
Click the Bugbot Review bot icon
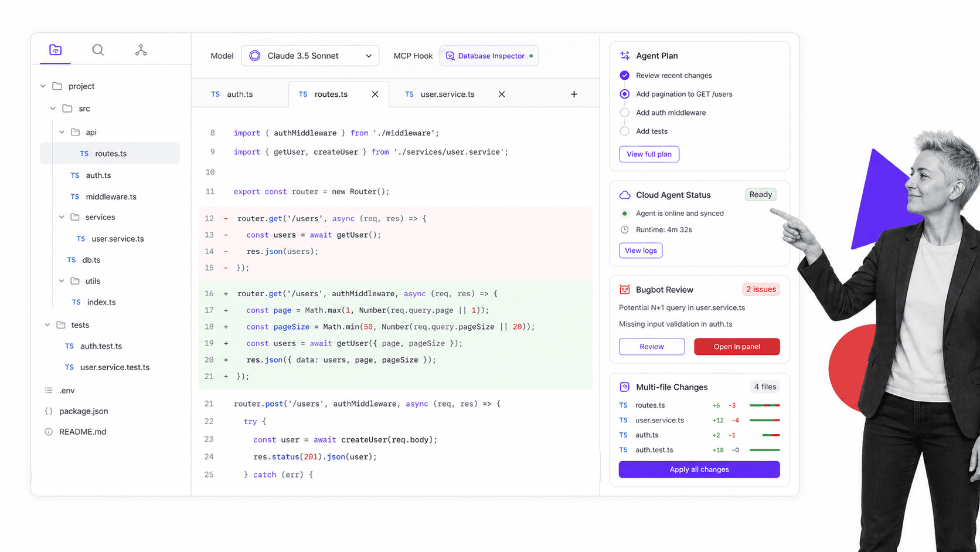625,290
